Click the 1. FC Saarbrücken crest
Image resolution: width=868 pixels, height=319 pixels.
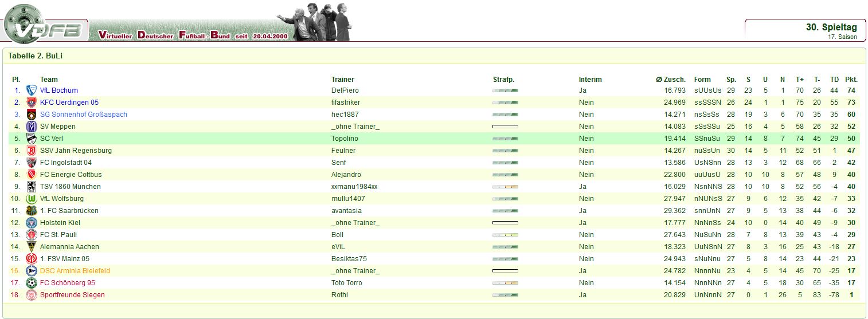tap(32, 211)
